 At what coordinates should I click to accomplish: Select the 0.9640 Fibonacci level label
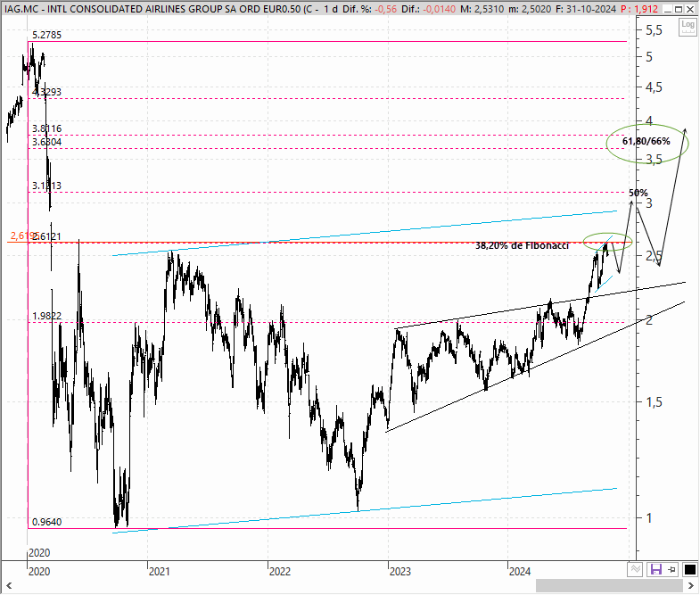(x=47, y=522)
